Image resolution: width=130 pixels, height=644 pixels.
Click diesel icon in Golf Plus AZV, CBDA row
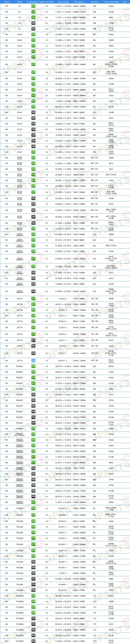pyautogui.click(x=33, y=217)
